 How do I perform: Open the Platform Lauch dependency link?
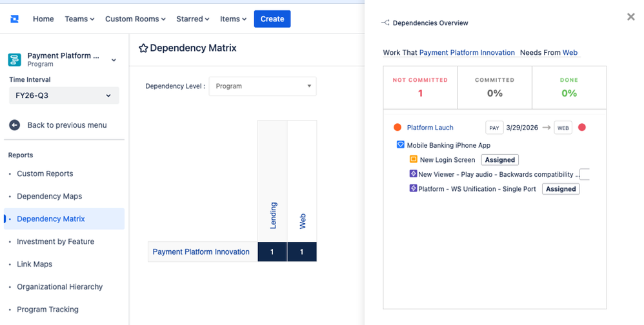click(x=430, y=128)
